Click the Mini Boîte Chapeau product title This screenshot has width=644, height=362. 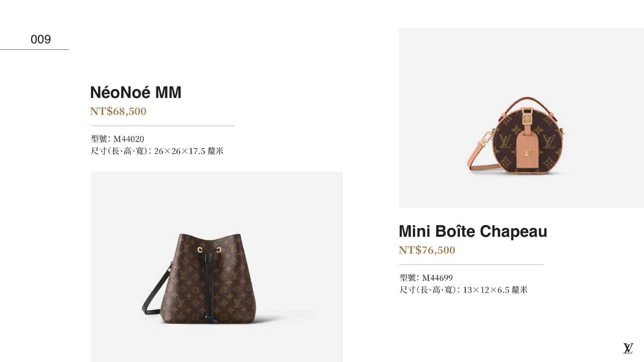(473, 231)
